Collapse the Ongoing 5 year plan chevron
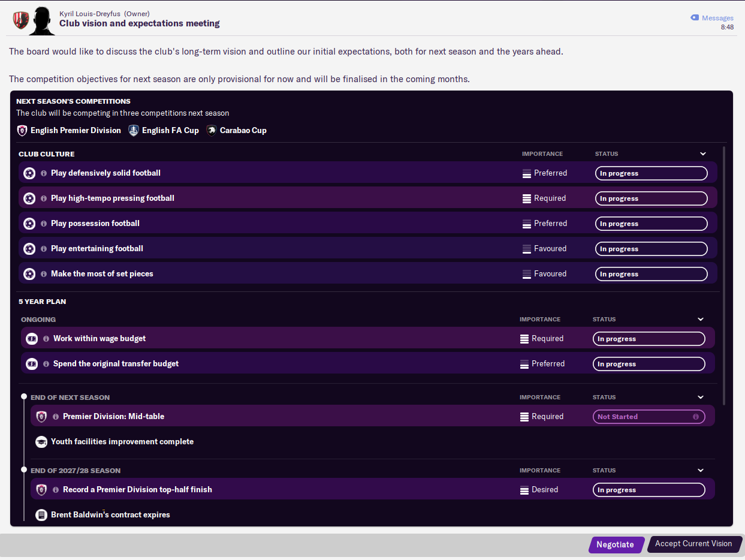 [x=701, y=320]
